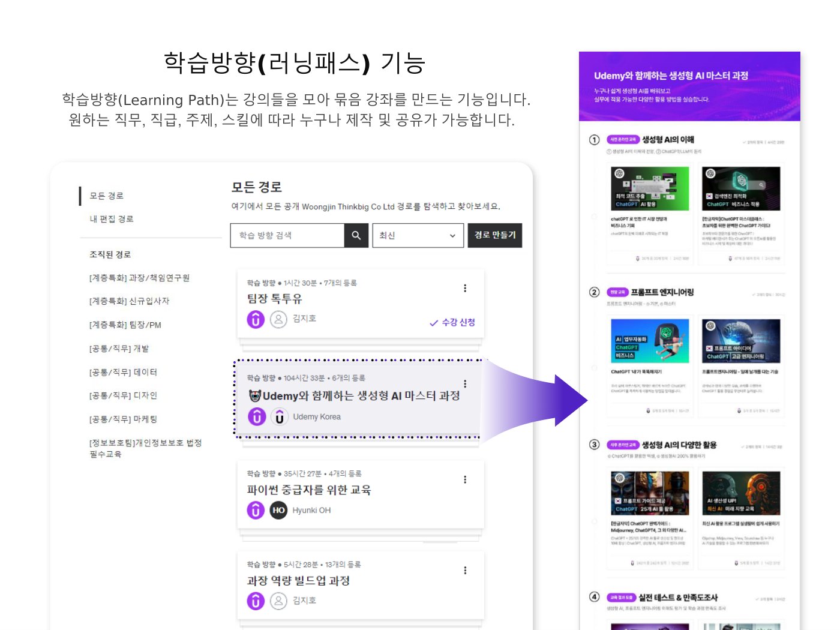Click the 조직된 경로 heading
840x630 pixels.
tap(110, 254)
